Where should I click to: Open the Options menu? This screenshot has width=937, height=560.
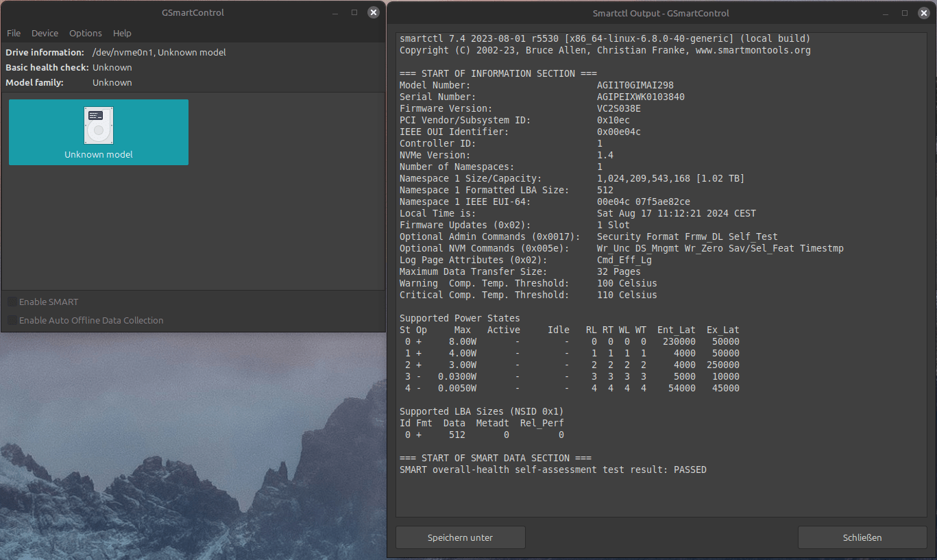pos(86,33)
